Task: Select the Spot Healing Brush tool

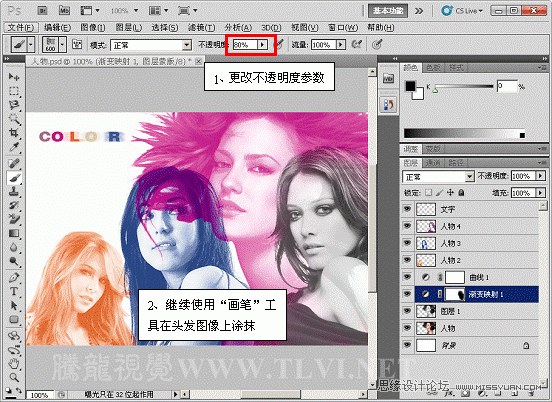Action: coord(14,163)
